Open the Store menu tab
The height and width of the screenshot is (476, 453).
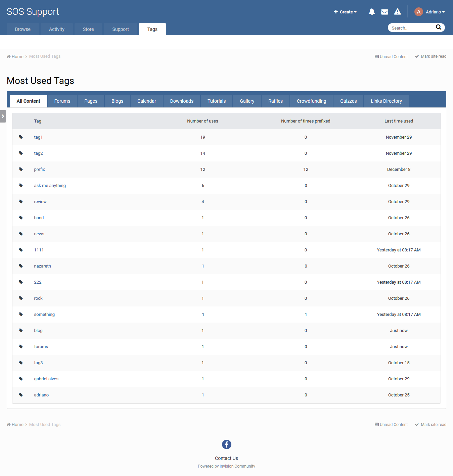tap(88, 29)
